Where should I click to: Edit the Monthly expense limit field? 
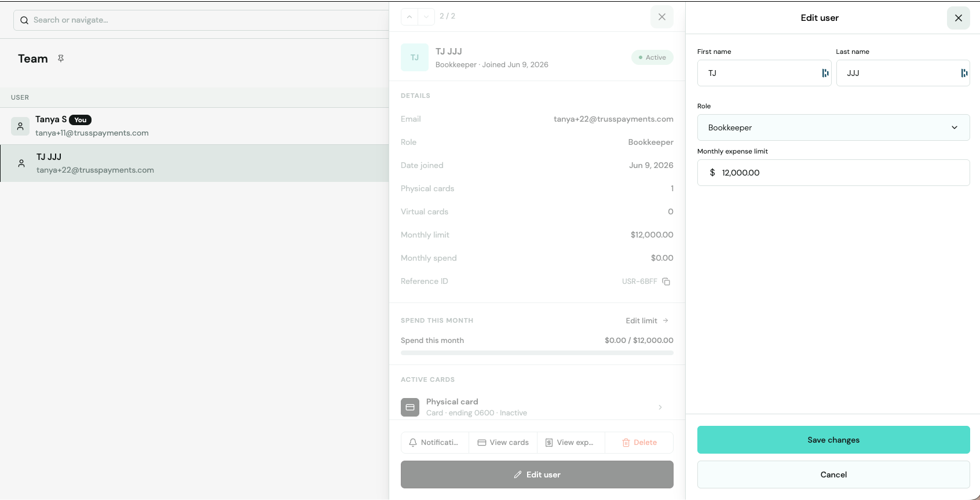pyautogui.click(x=833, y=173)
